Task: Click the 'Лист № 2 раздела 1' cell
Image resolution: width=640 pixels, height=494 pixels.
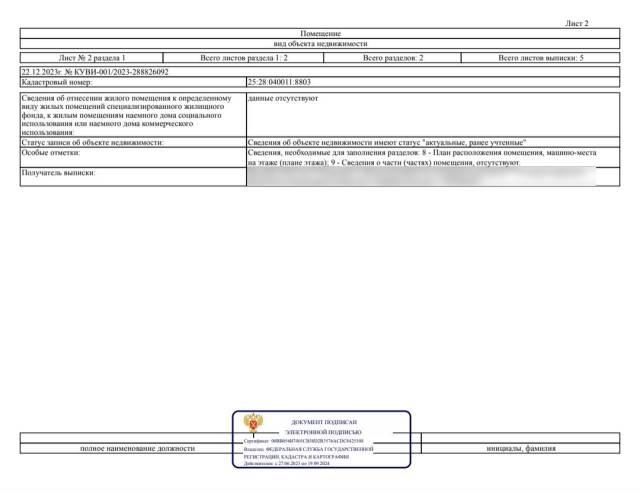Action: (x=93, y=59)
